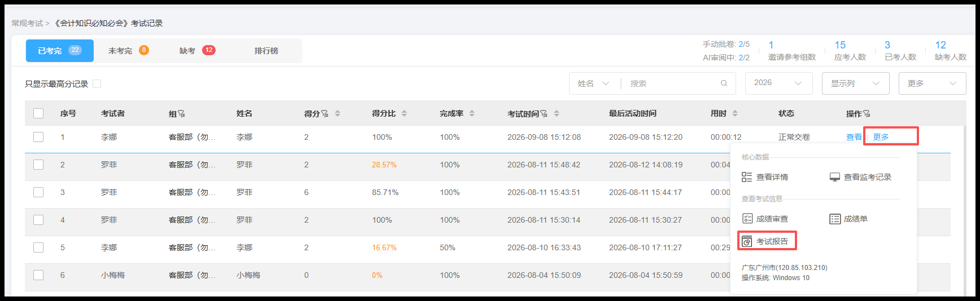This screenshot has width=980, height=301.
Task: Click 正常交卷 status in row 1
Action: click(x=794, y=137)
